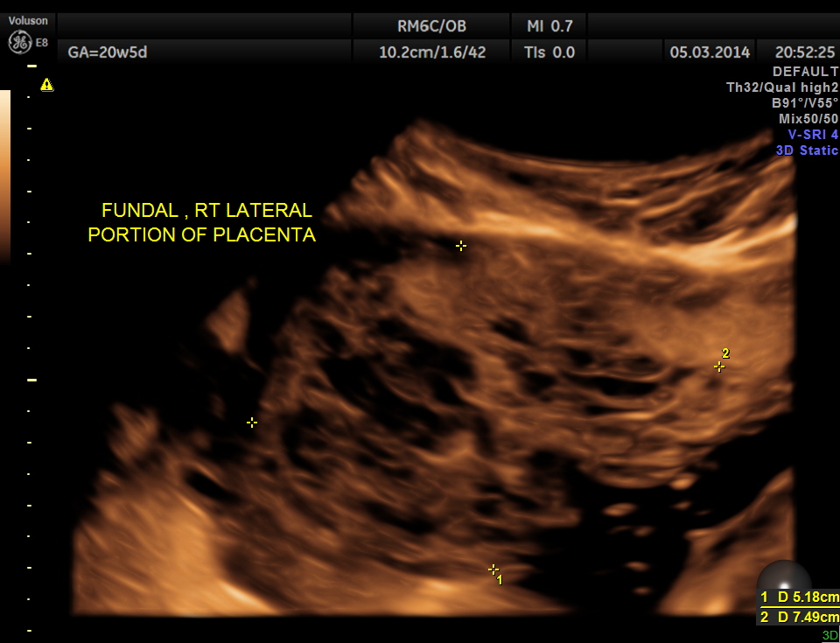Click the GA=20w5d gestational age field
This screenshot has width=840, height=643.
(108, 52)
